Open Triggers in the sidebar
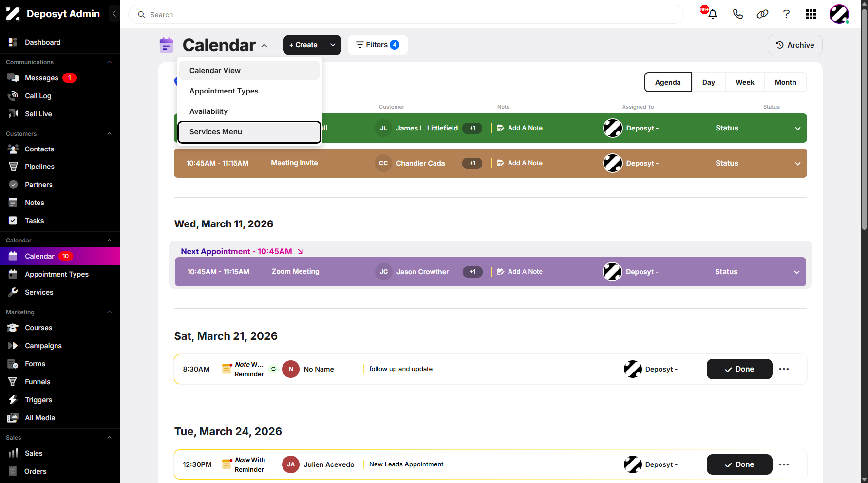Image resolution: width=868 pixels, height=483 pixels. tap(38, 400)
